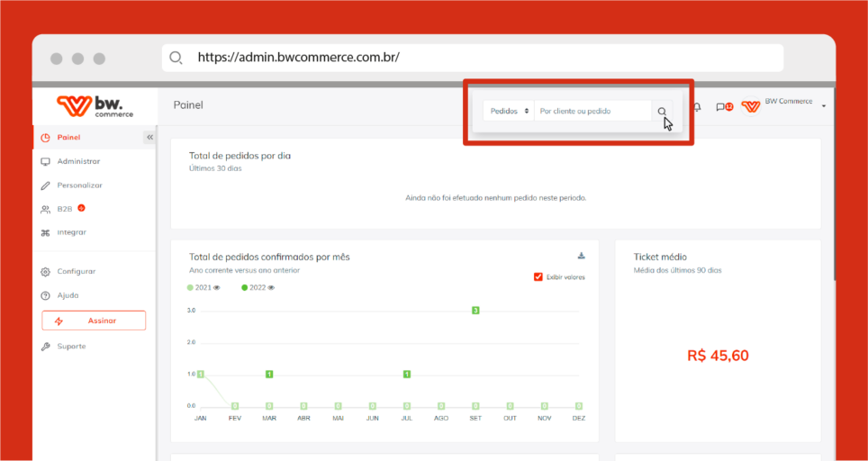The width and height of the screenshot is (868, 461).
Task: Click the Ajuda question mark icon
Action: point(46,295)
